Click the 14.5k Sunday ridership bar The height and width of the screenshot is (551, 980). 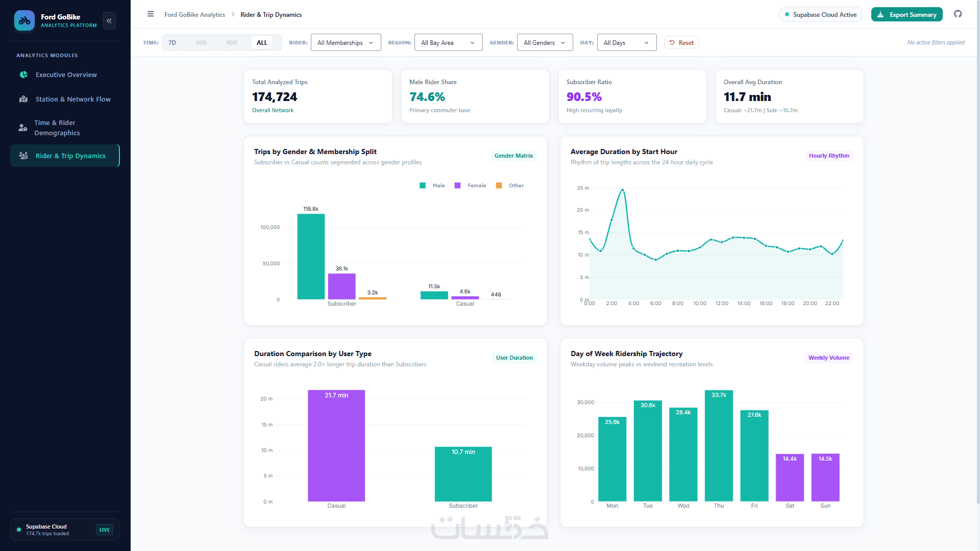coord(825,478)
